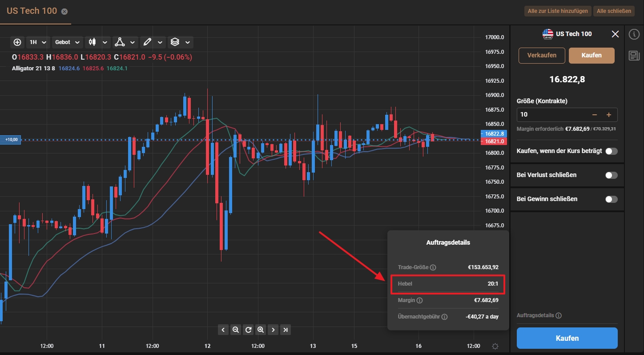Select the candlestick chart type icon

click(92, 42)
